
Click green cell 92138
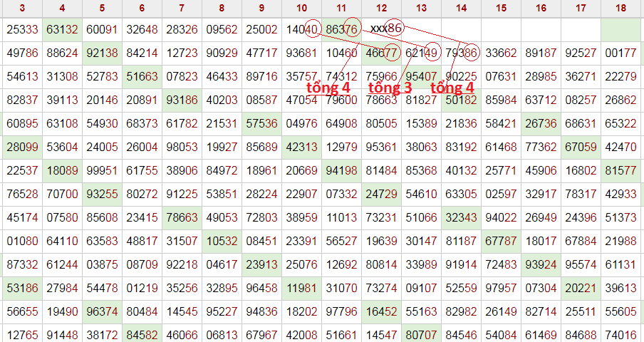click(x=102, y=53)
